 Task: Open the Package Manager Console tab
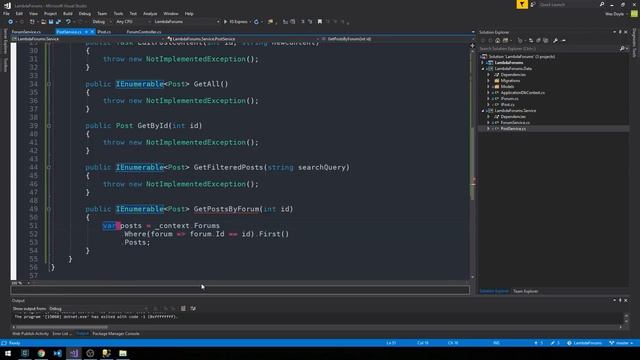[x=116, y=333]
